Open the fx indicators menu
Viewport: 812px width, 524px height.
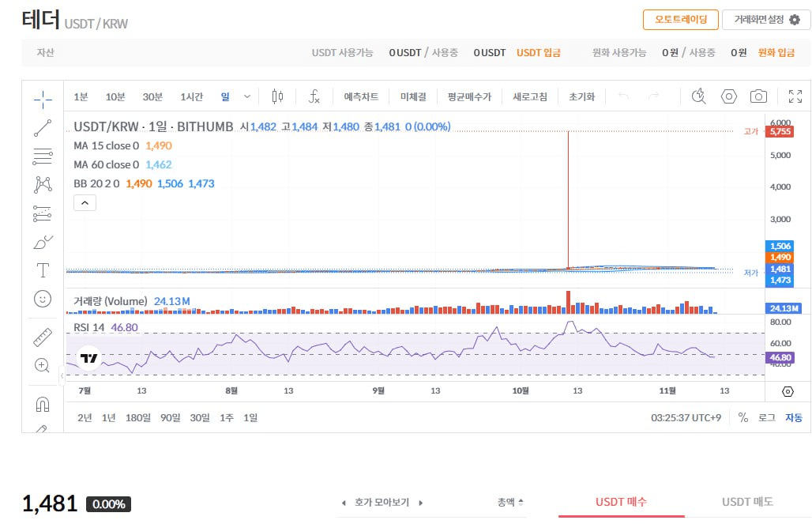click(314, 96)
